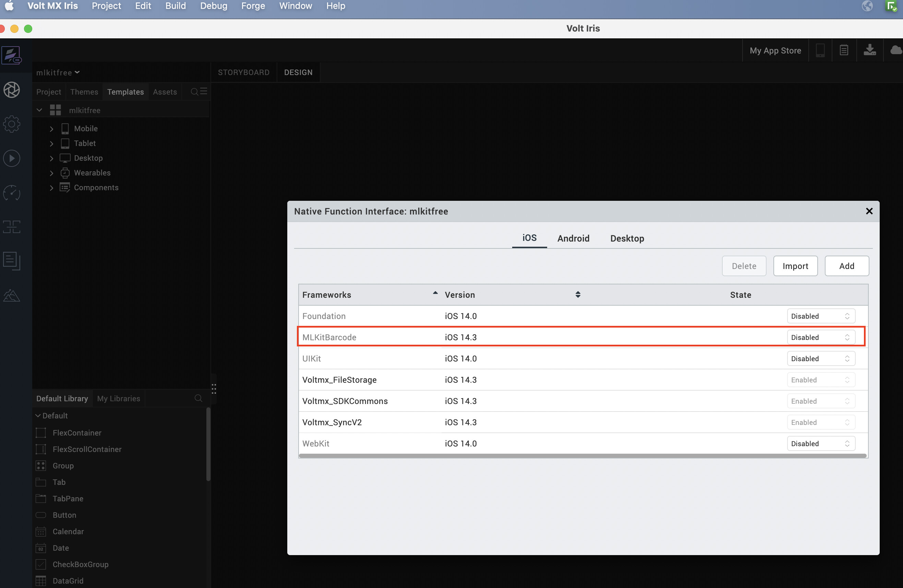Open the mountain-shaped icon in left sidebar

coord(12,295)
